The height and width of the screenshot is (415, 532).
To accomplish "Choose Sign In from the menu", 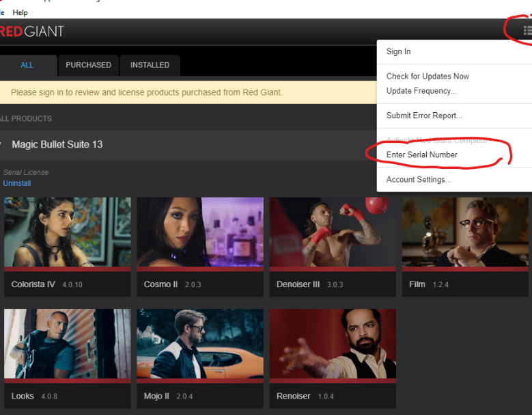I will point(398,52).
